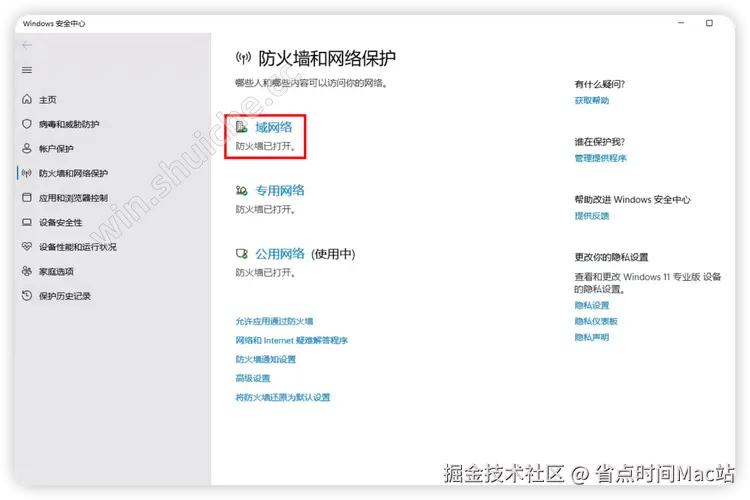Screen dimensions: 750x500
Task: Click the family icon for 家庭选项
Action: (x=27, y=271)
